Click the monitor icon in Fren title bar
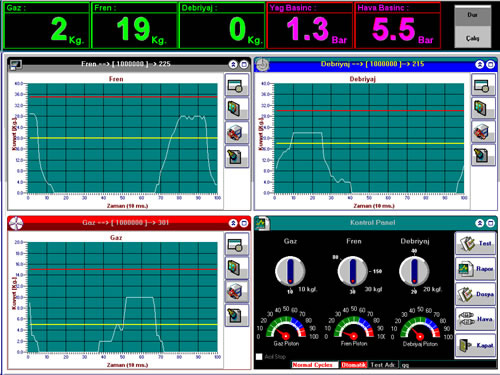500x375 pixels. point(16,65)
